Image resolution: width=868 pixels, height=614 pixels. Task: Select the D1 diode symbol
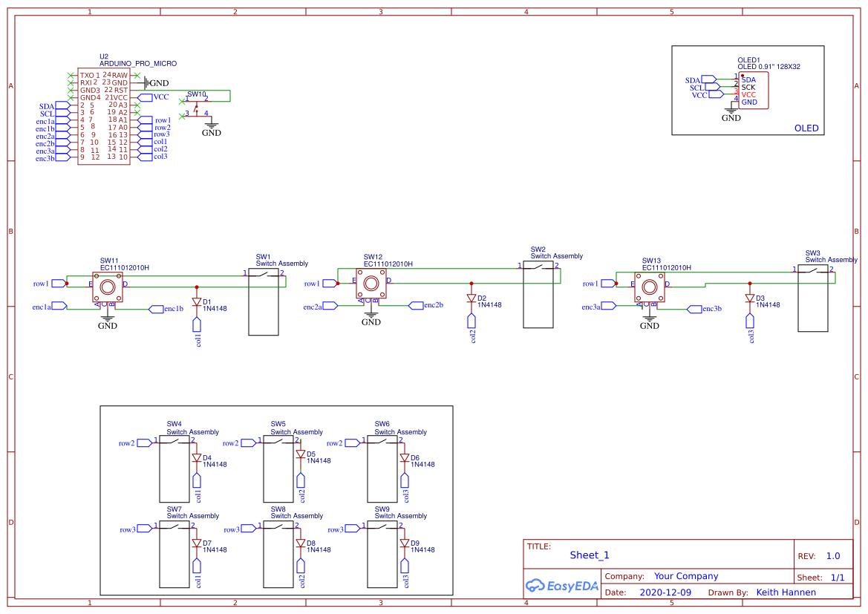tap(197, 302)
